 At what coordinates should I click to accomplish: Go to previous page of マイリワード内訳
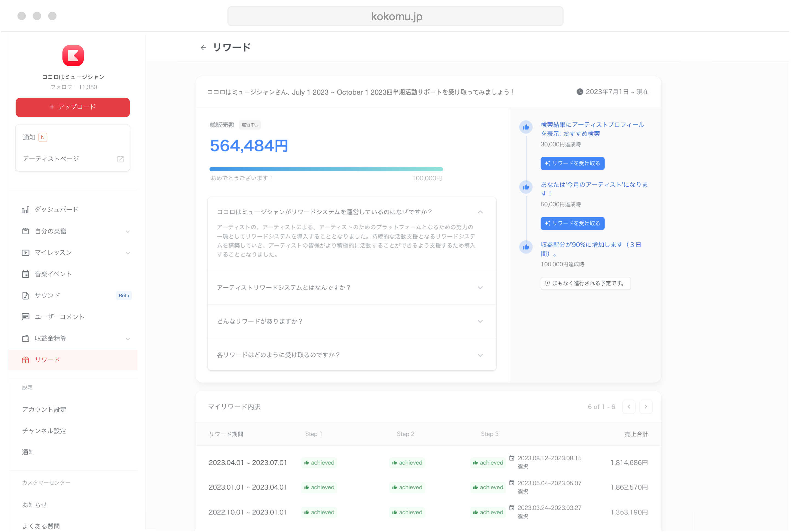(629, 407)
